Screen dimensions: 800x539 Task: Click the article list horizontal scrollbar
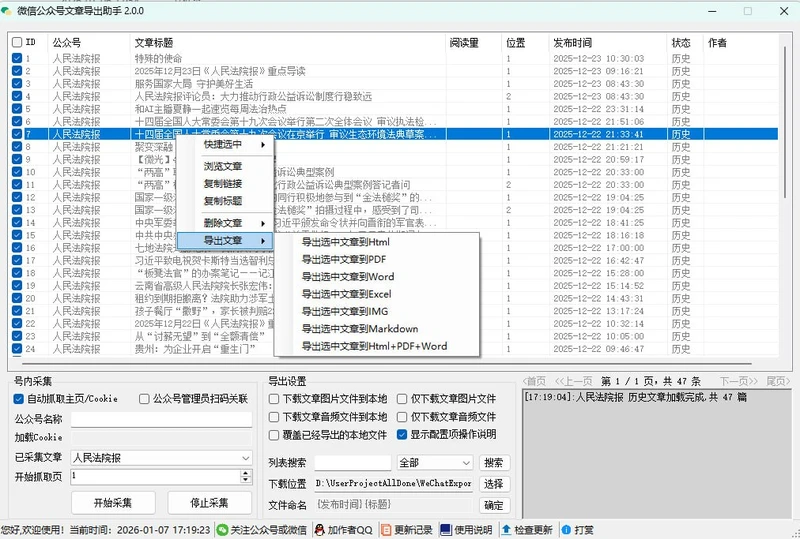pos(387,364)
